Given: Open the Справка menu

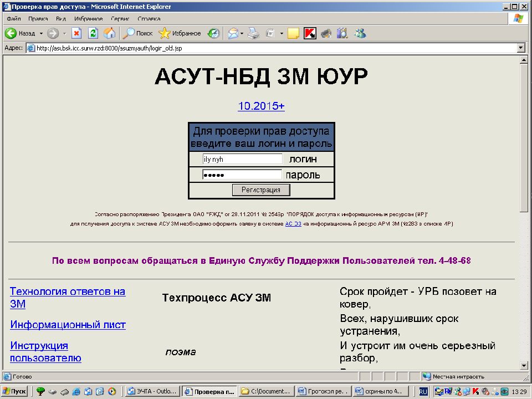Looking at the screenshot, I should click(149, 19).
